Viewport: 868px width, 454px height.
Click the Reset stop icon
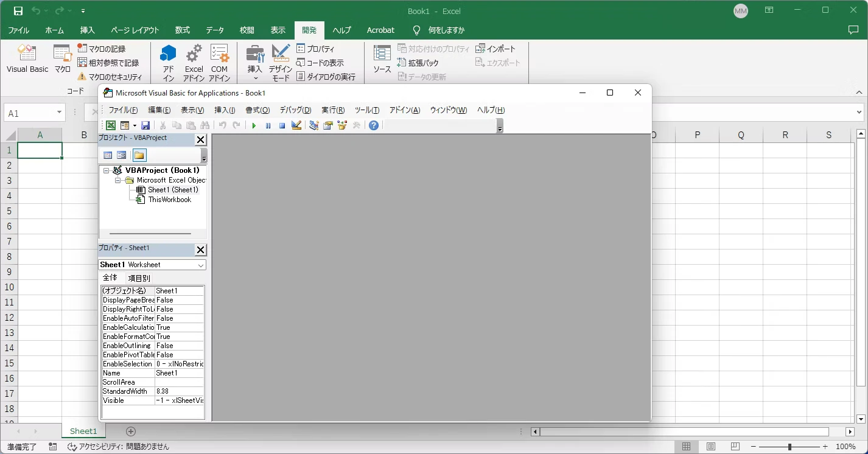(x=282, y=125)
